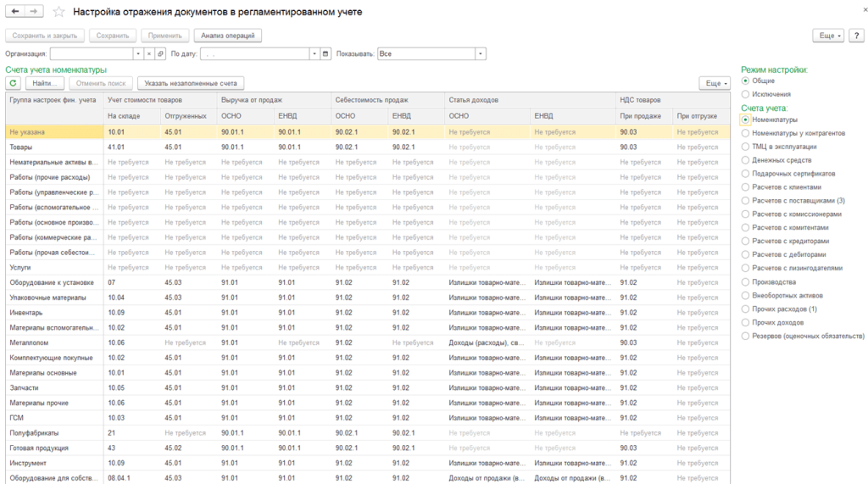Open the top-right Еще menu
Image resolution: width=868 pixels, height=484 pixels.
pyautogui.click(x=828, y=36)
